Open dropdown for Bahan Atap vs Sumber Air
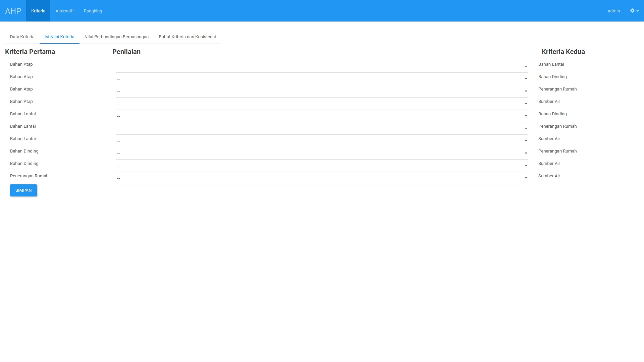 pos(322,104)
